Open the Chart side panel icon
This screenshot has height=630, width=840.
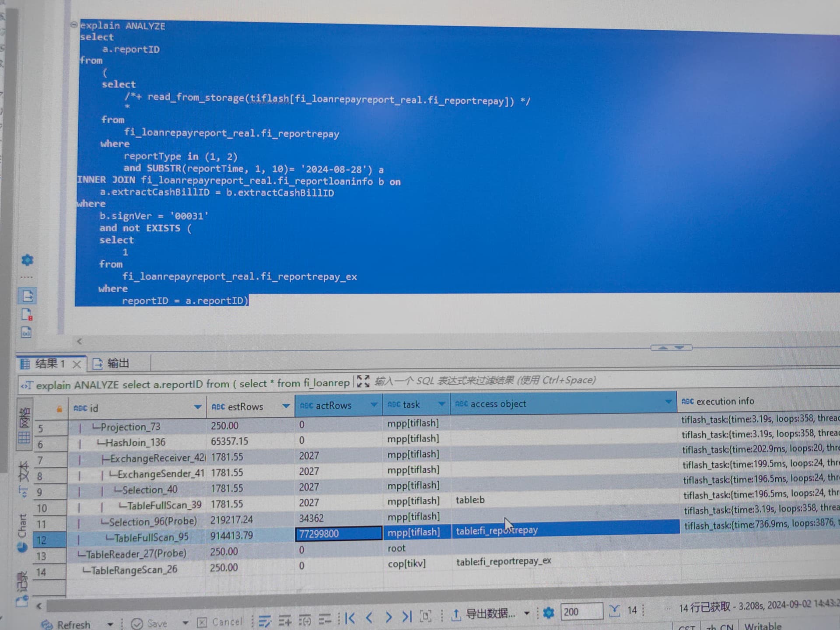pos(22,547)
